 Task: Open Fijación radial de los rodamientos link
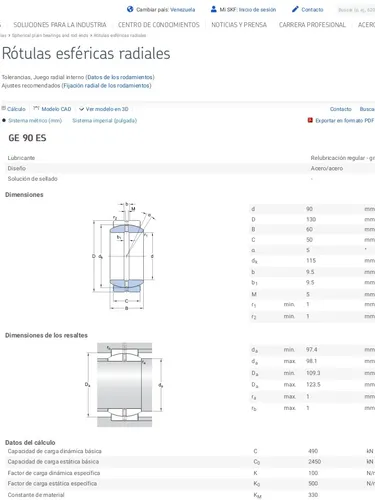[106, 85]
